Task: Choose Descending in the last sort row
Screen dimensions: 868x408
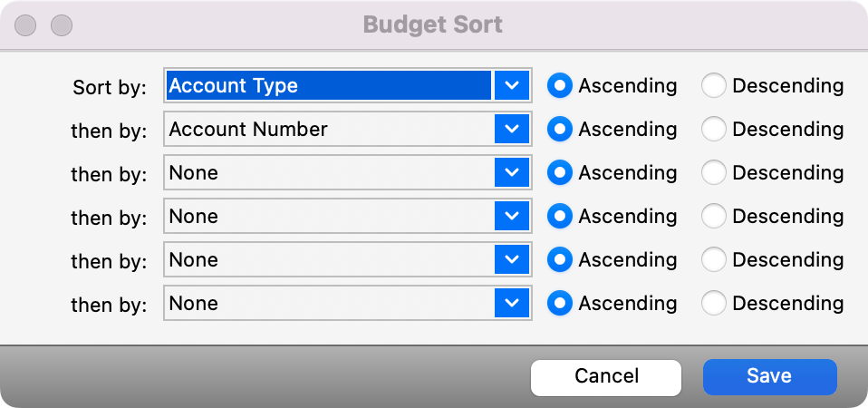Action: pyautogui.click(x=714, y=303)
